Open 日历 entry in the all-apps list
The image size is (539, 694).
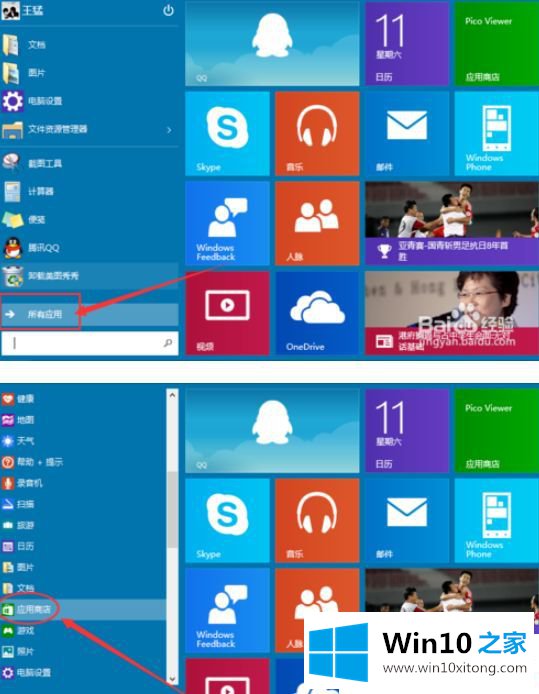[83, 546]
